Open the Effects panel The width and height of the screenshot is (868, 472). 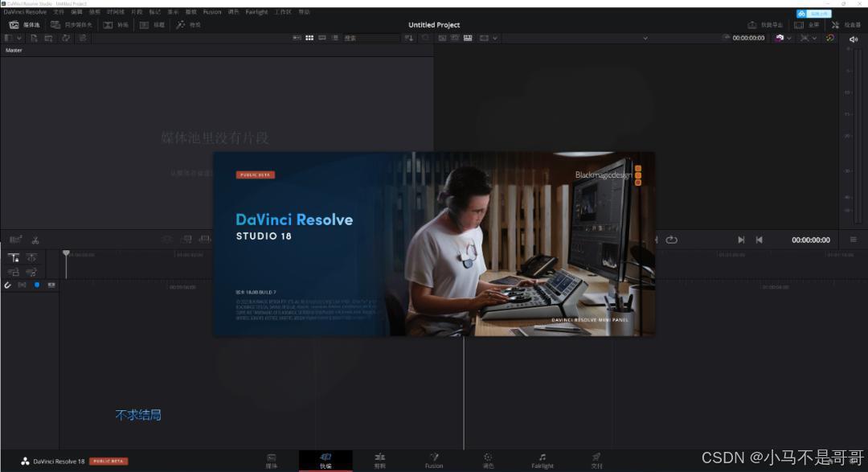(x=188, y=25)
